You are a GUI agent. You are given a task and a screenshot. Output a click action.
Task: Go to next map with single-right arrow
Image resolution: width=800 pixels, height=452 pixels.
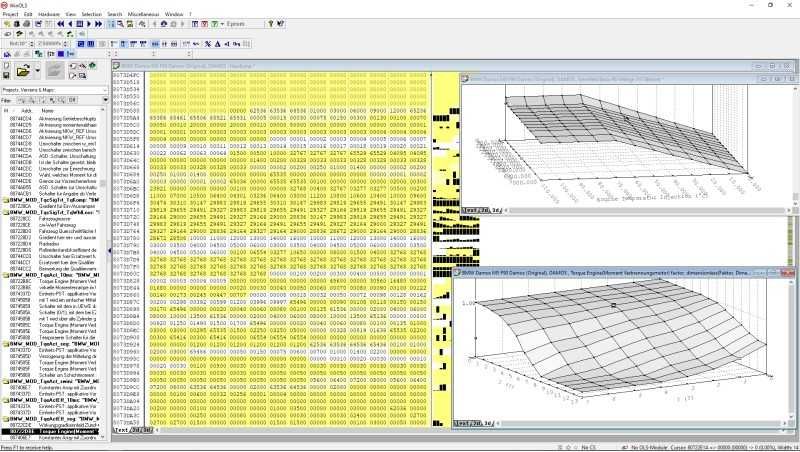(89, 24)
